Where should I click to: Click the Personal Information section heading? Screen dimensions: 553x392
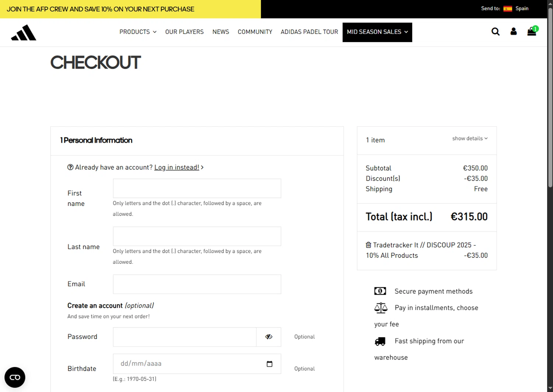tap(96, 140)
